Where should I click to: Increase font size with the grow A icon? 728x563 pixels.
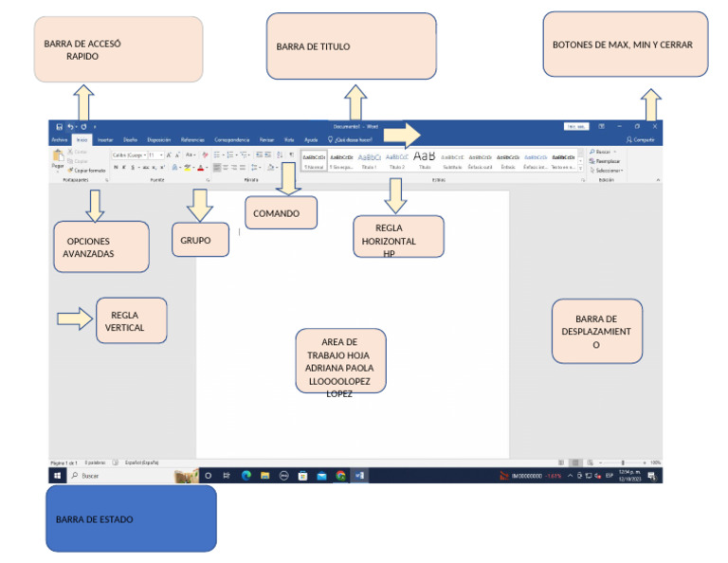coord(169,155)
